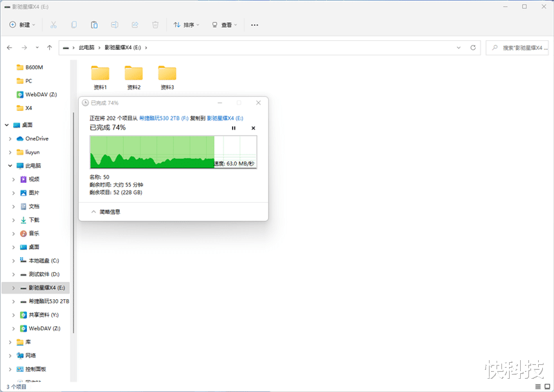The image size is (554, 392).
Task: Click the Paste clipboard icon
Action: click(94, 25)
